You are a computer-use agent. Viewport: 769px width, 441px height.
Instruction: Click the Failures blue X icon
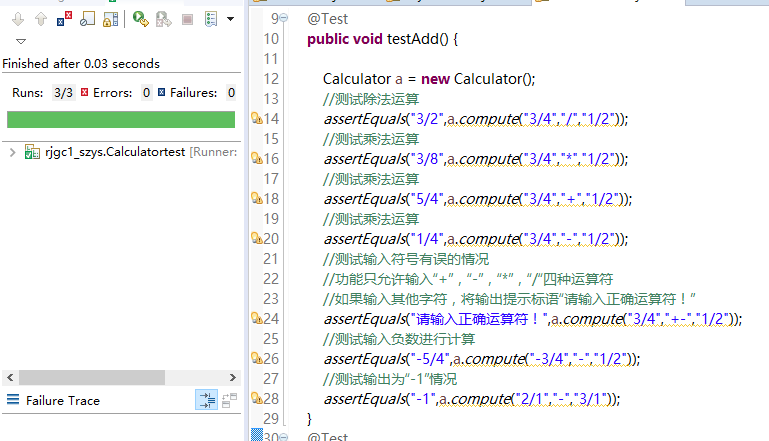161,92
